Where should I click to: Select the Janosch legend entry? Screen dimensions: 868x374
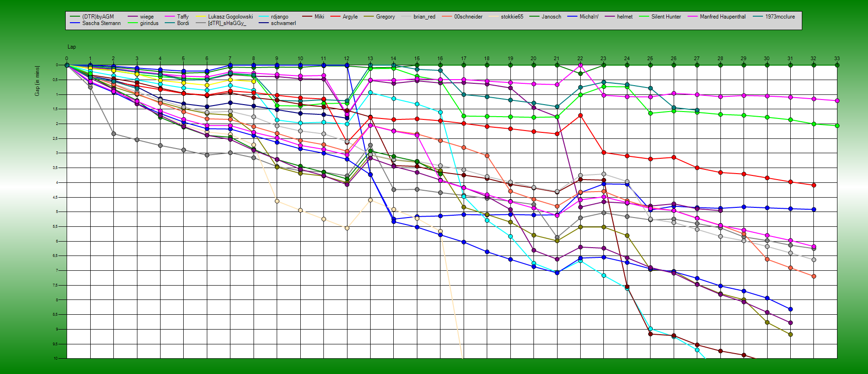pyautogui.click(x=545, y=17)
